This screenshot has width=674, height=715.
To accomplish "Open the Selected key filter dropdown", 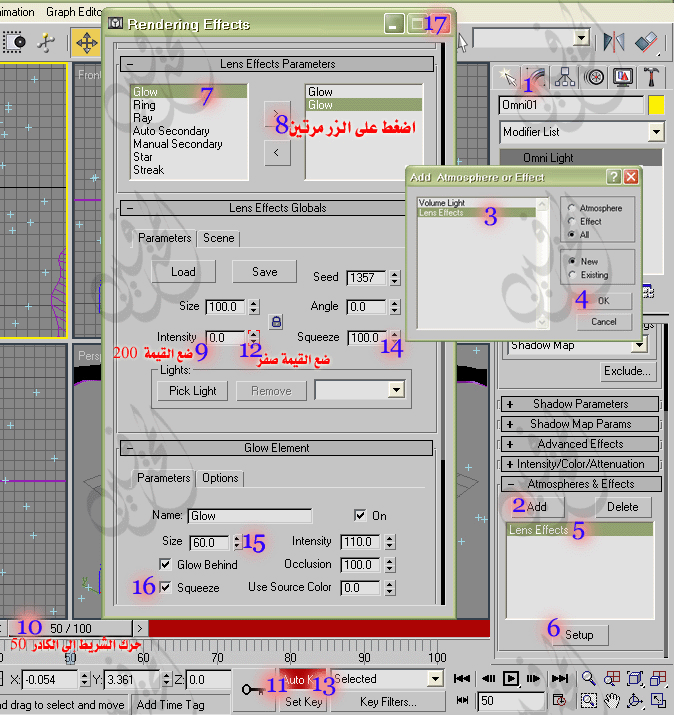I will 436,679.
